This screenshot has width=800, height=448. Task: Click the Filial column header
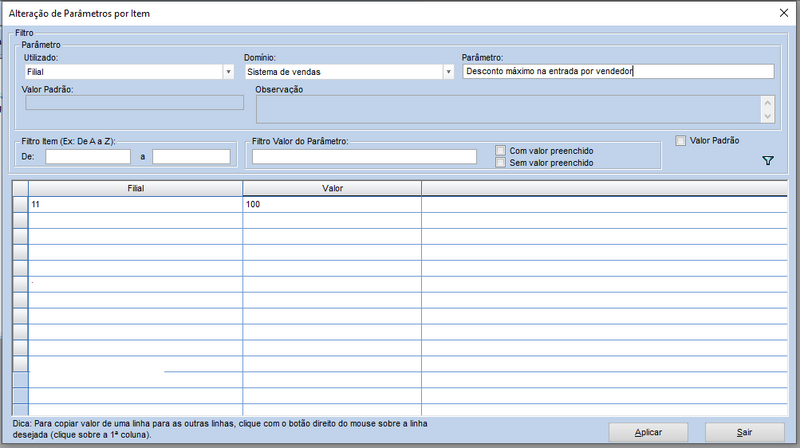136,188
